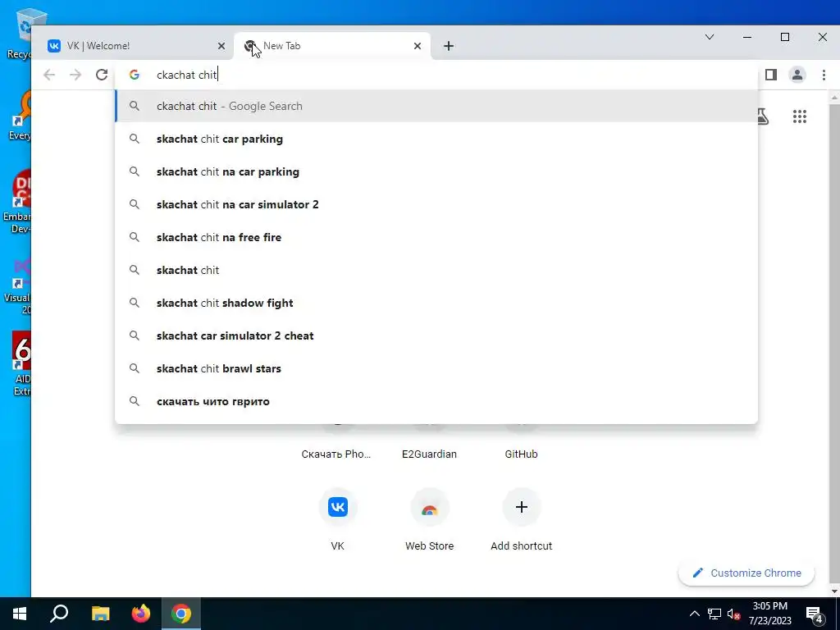Viewport: 840px width, 630px height.
Task: Choose suggestion 'skachat chit brawl stars'
Action: pyautogui.click(x=436, y=368)
